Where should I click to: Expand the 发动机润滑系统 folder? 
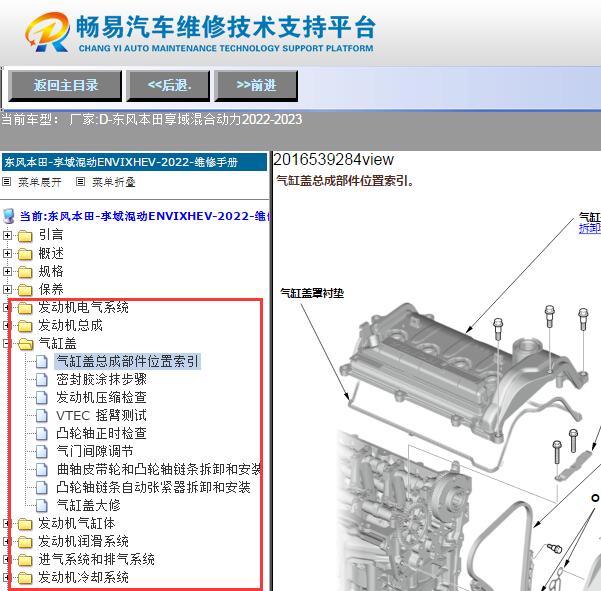point(6,542)
